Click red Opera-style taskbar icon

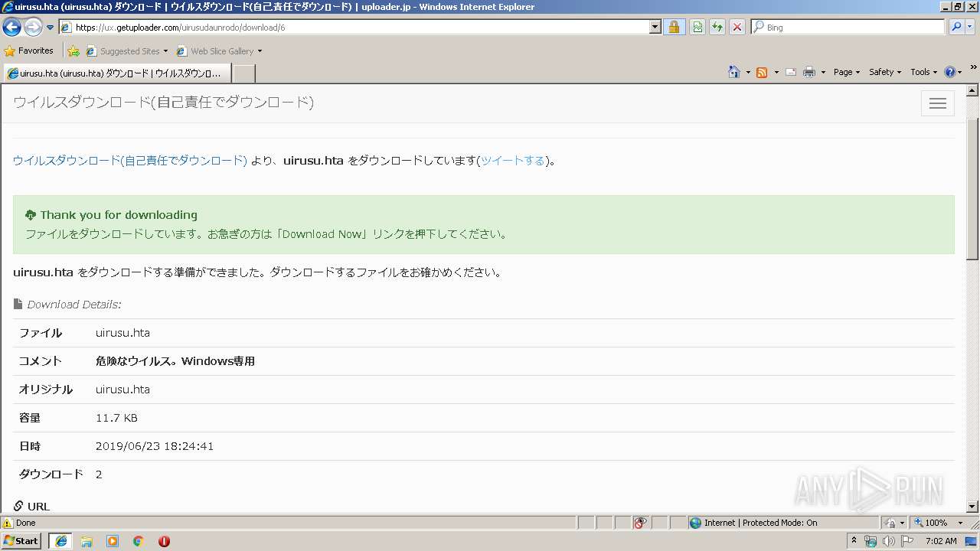(164, 541)
